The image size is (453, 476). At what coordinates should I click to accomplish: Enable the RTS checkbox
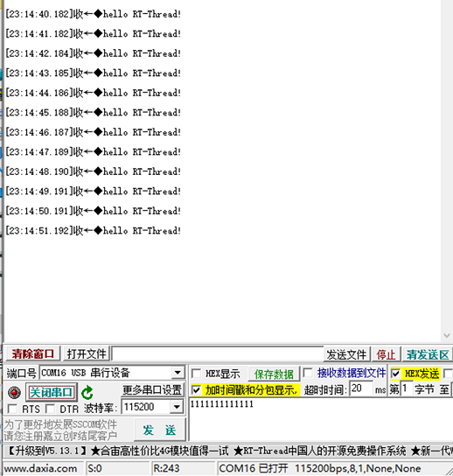pyautogui.click(x=12, y=409)
